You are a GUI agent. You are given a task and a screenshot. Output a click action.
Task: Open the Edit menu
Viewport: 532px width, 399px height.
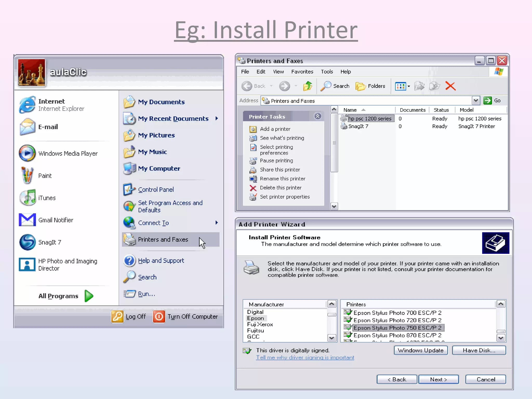261,71
